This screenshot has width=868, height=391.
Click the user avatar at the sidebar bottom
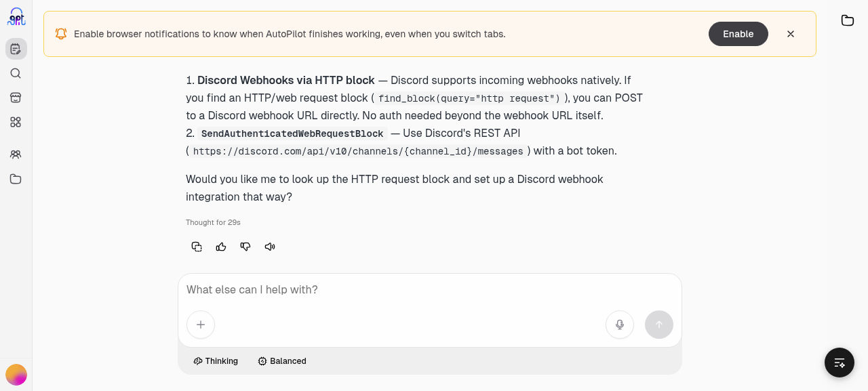[16, 375]
